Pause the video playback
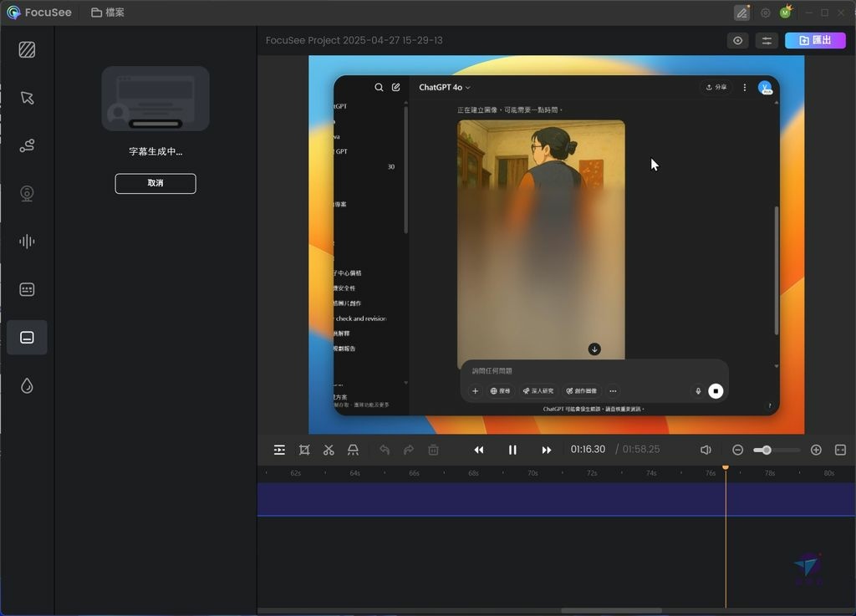This screenshot has width=856, height=616. click(x=512, y=450)
